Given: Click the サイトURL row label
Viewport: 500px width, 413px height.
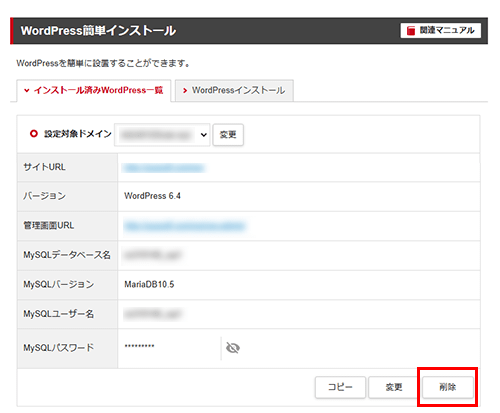Looking at the screenshot, I should 44,167.
